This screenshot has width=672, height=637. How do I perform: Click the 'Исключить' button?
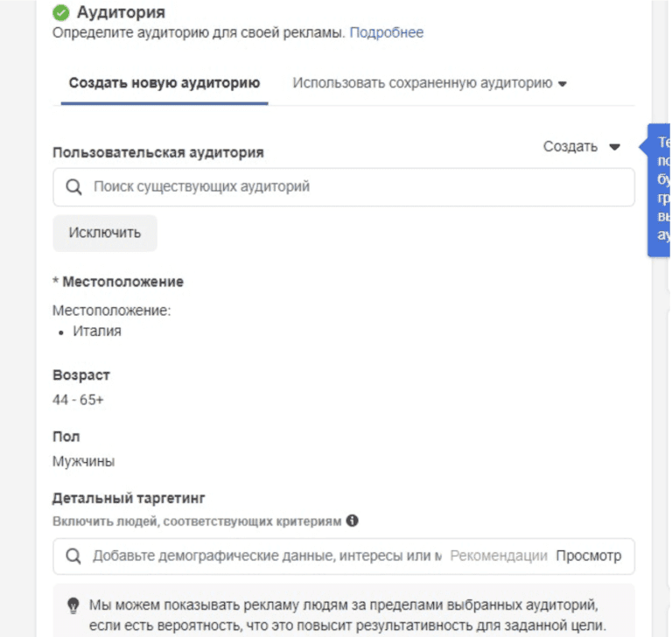[x=105, y=233]
